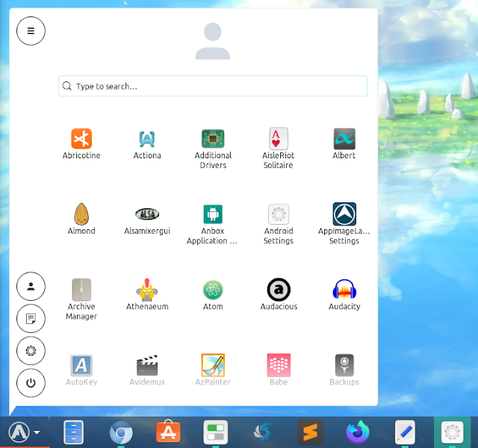This screenshot has width=478, height=448.
Task: Click the Type to search field
Action: [x=213, y=87]
